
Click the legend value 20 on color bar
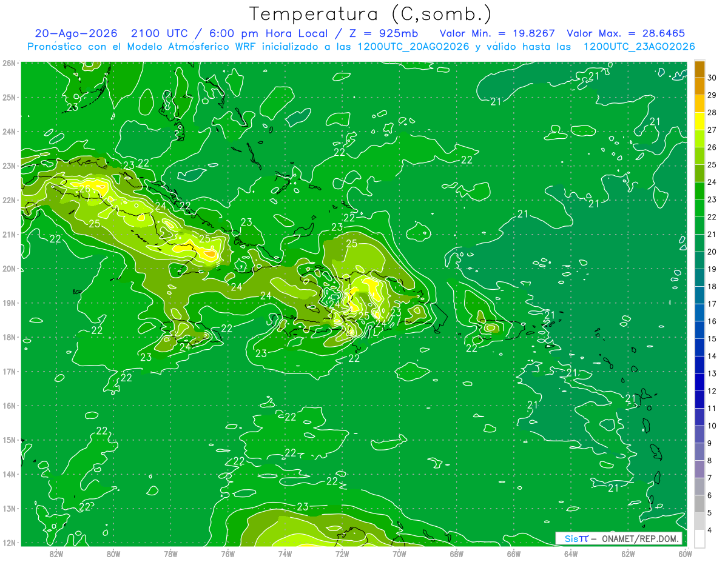pyautogui.click(x=712, y=252)
